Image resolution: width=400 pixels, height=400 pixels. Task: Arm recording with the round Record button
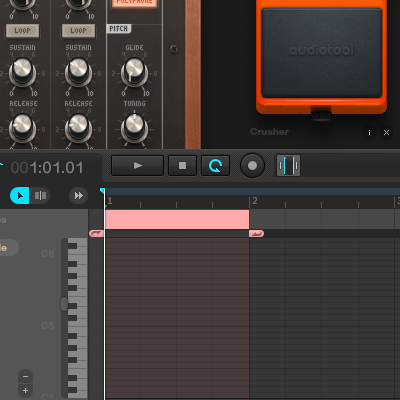coord(252,166)
